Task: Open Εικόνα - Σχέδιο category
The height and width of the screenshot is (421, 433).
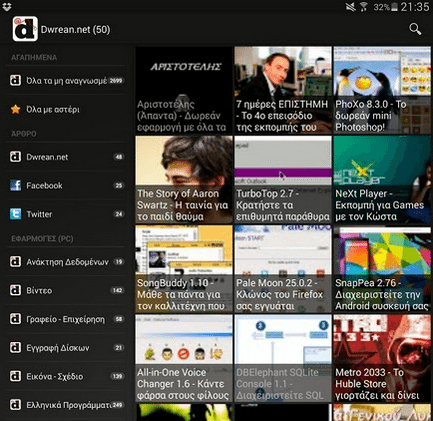Action: click(65, 376)
